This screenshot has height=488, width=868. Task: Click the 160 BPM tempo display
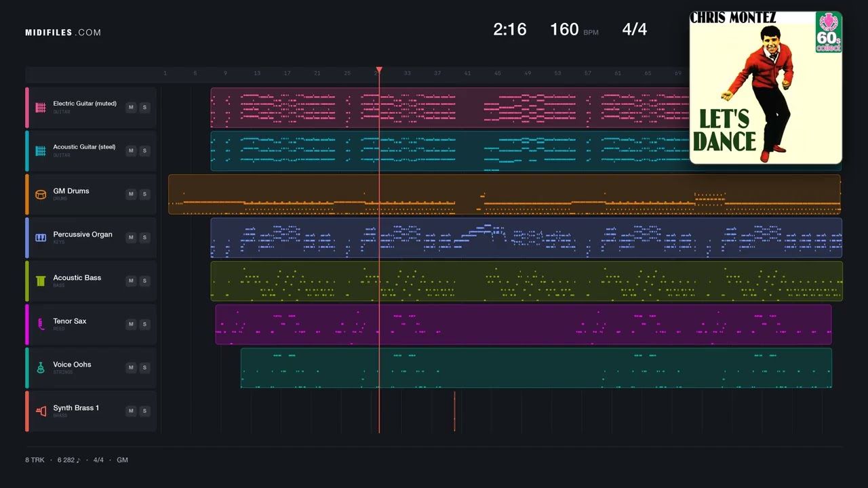(574, 29)
